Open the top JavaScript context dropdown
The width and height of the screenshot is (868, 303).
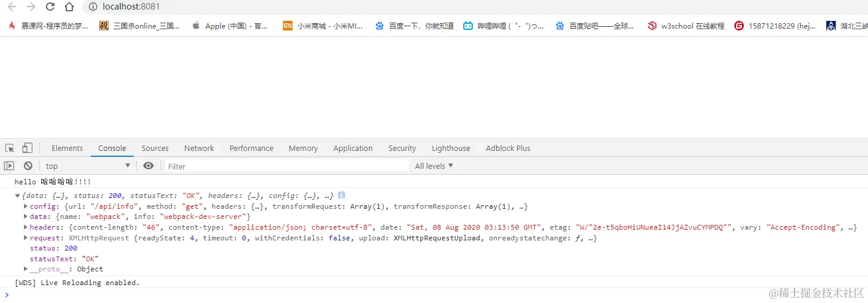[88, 166]
